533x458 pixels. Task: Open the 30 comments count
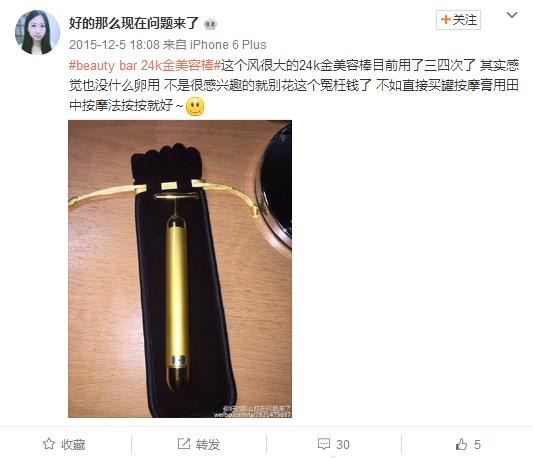pos(343,444)
